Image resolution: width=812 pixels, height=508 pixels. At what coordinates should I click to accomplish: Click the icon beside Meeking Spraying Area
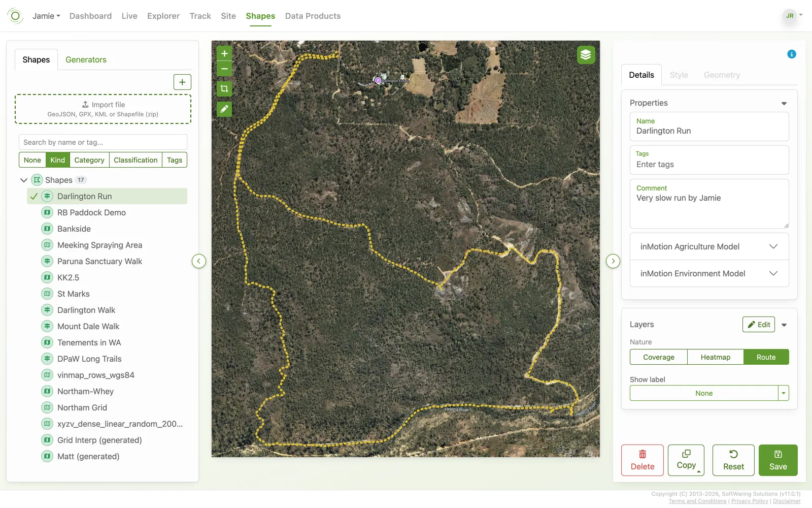[x=47, y=245]
